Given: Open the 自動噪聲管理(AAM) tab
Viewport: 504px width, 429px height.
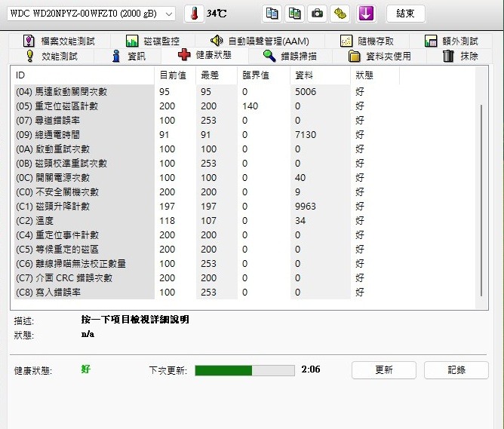Looking at the screenshot, I should [260, 41].
